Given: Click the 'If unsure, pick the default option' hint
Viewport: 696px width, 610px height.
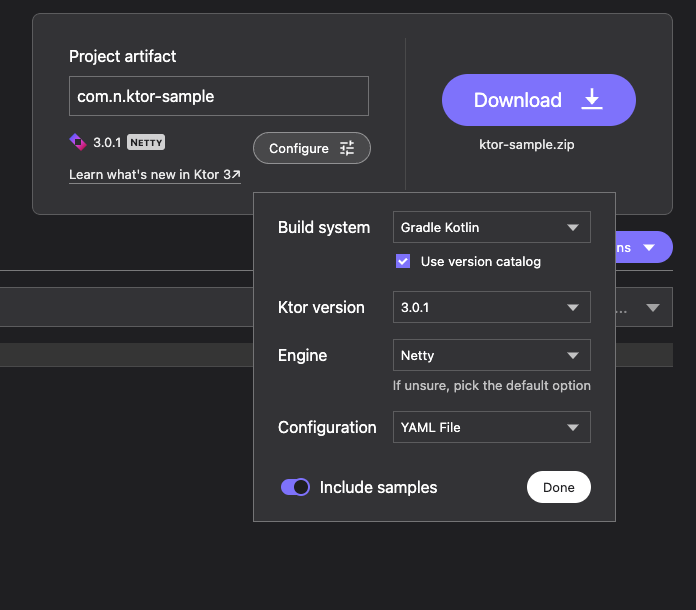Looking at the screenshot, I should [491, 385].
